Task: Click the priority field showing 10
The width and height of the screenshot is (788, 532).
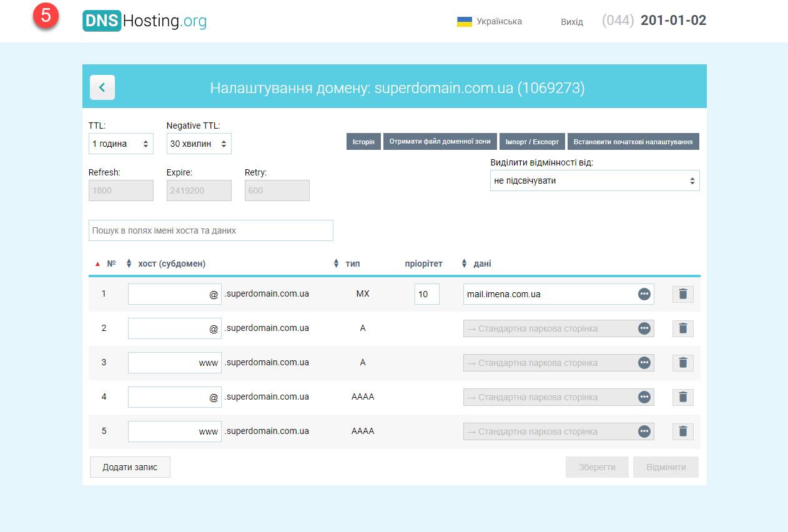Action: pos(427,294)
